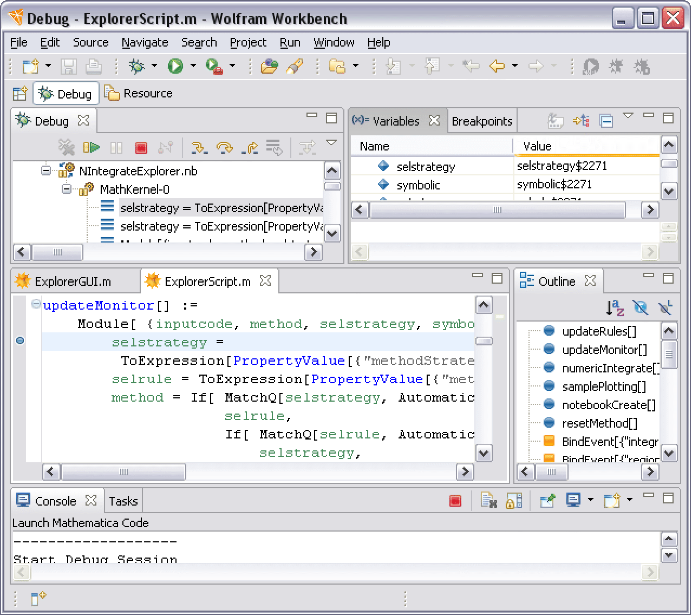Collapse the MathKernel-0 tree node
The image size is (692, 616).
click(67, 189)
